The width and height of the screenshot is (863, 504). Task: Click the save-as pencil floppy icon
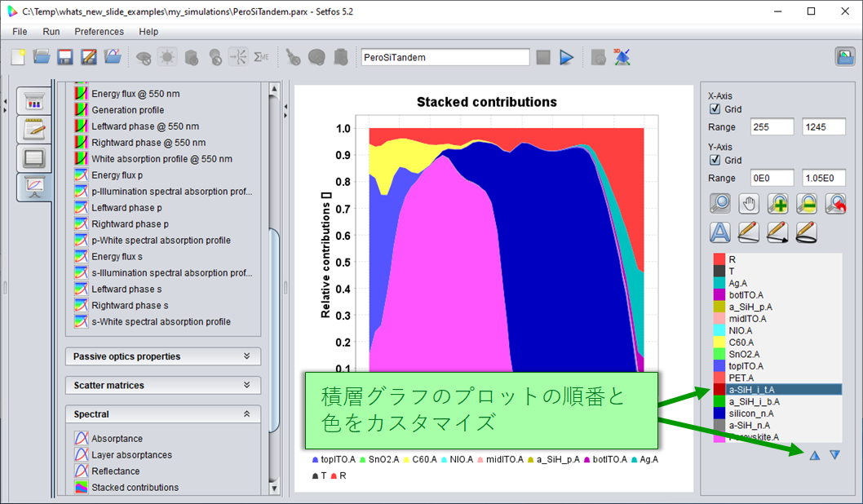[x=89, y=57]
